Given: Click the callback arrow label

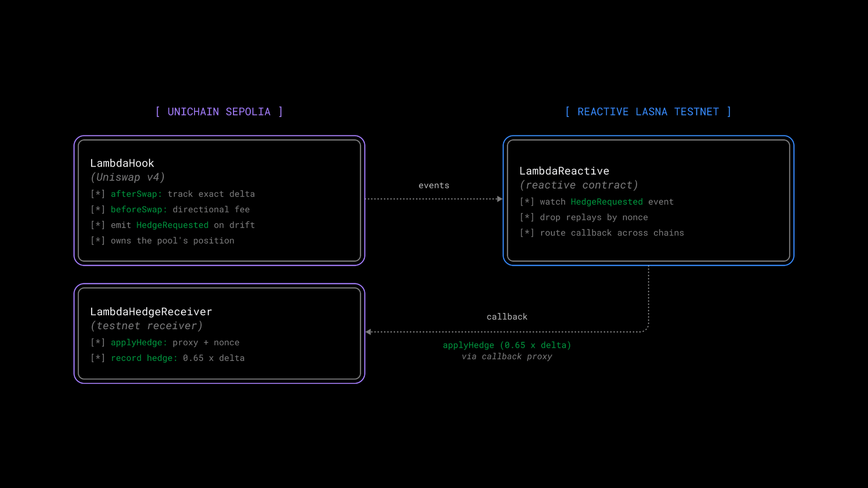Looking at the screenshot, I should (x=507, y=317).
